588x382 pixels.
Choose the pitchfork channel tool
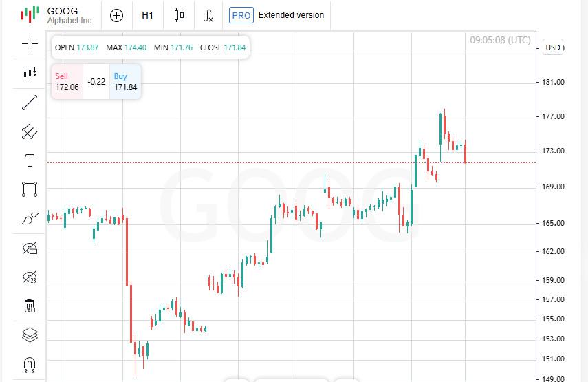click(30, 131)
